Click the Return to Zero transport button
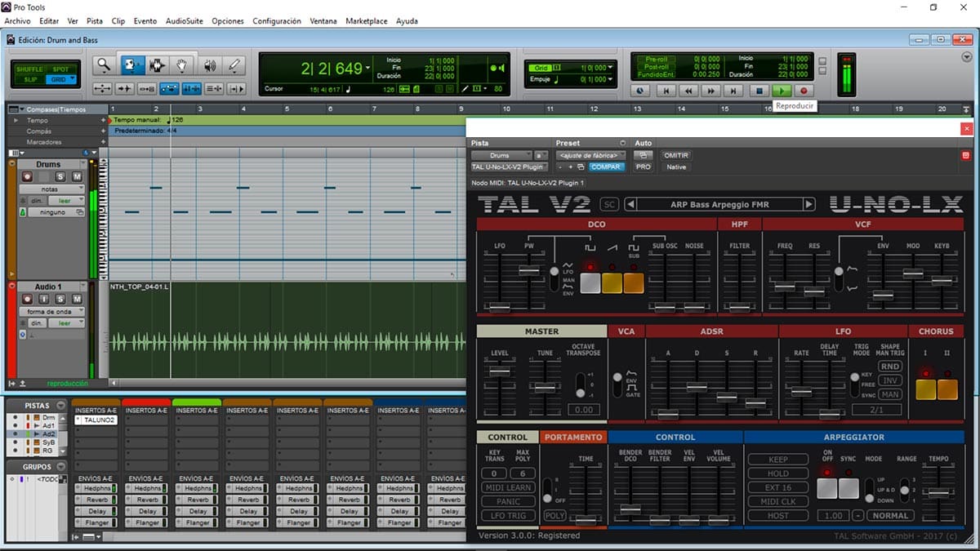The width and height of the screenshot is (980, 551). tap(666, 91)
